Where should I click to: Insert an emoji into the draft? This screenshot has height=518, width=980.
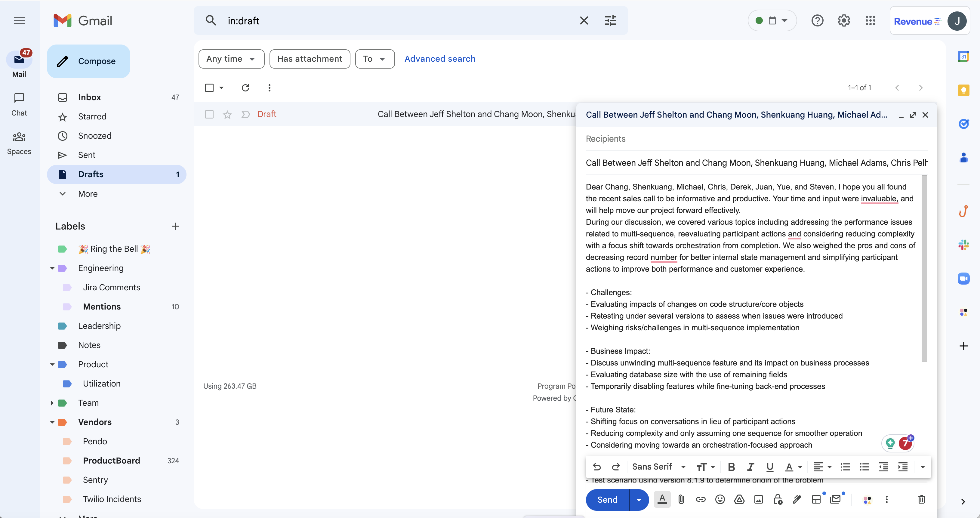[x=720, y=499]
